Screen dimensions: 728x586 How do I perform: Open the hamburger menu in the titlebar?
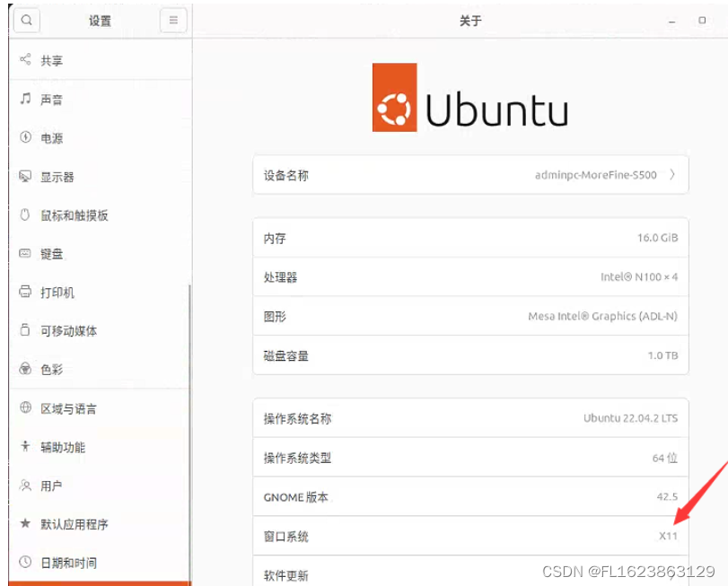[x=173, y=20]
